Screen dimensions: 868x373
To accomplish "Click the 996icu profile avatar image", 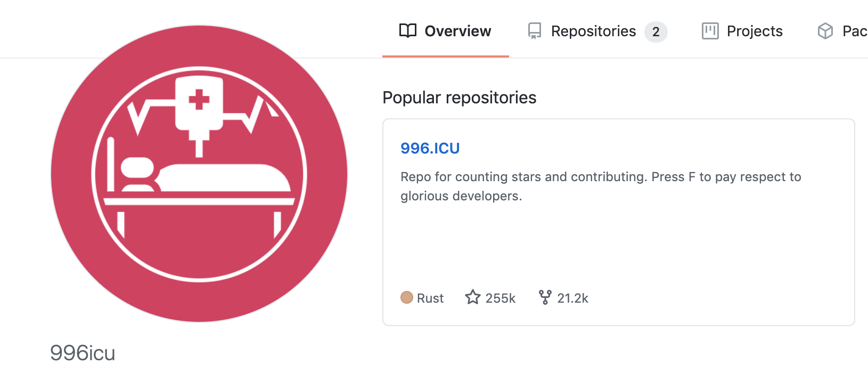I will pyautogui.click(x=199, y=174).
